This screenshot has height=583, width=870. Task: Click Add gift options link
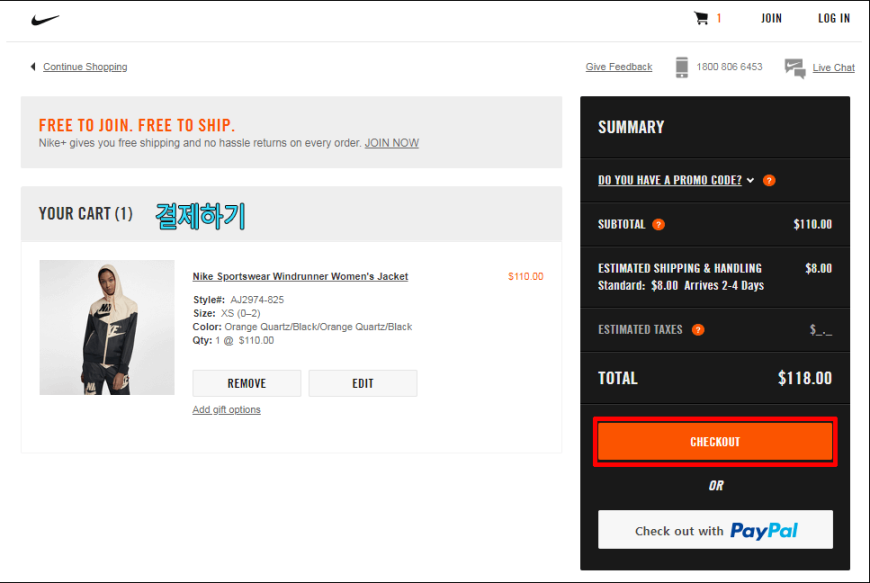[226, 409]
